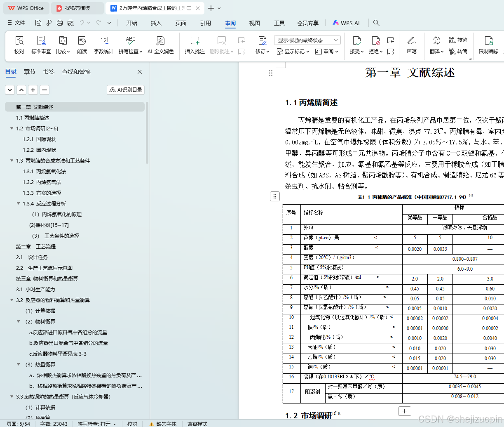Collapse the 3.2 反应器的物料衡算和热量衡算 node

tap(12, 300)
